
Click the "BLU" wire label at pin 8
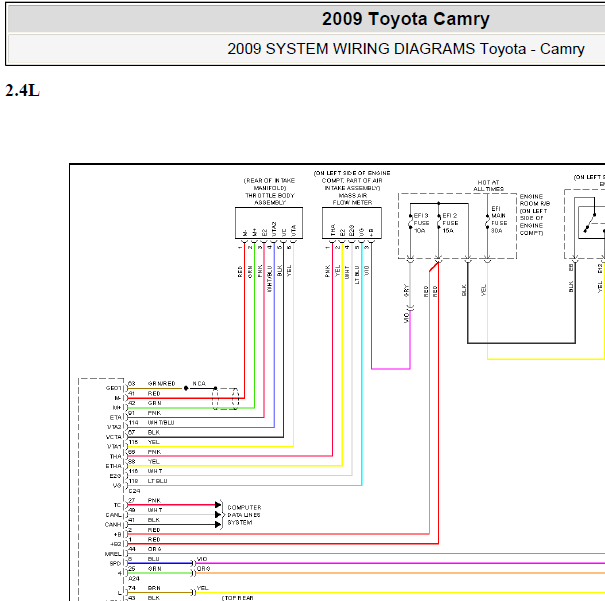(153, 559)
